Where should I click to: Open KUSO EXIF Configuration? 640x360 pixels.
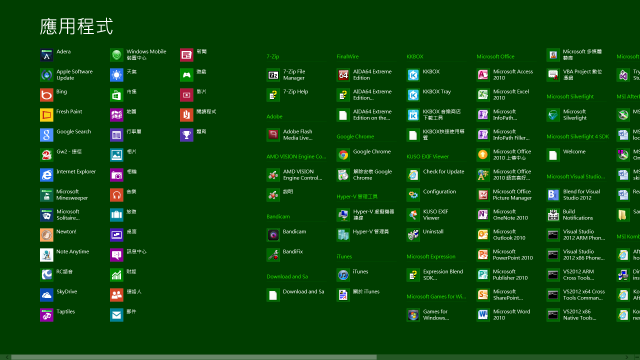point(413,195)
